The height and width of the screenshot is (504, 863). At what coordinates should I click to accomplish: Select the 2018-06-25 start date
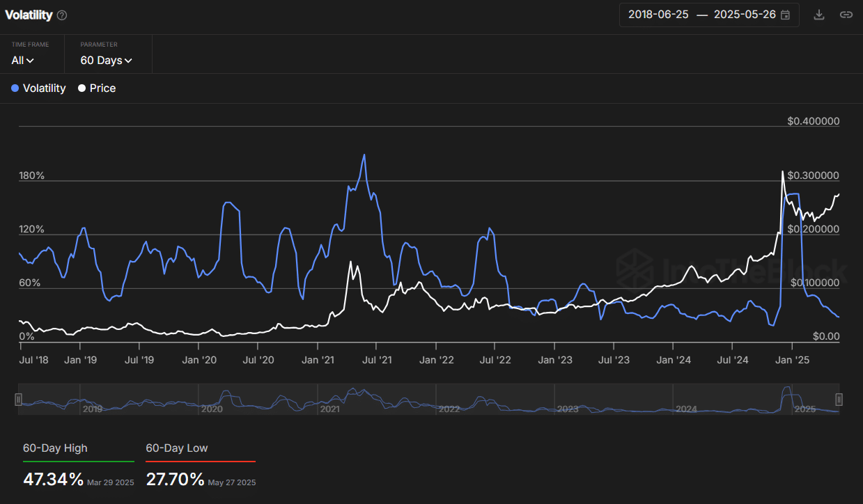tap(658, 15)
